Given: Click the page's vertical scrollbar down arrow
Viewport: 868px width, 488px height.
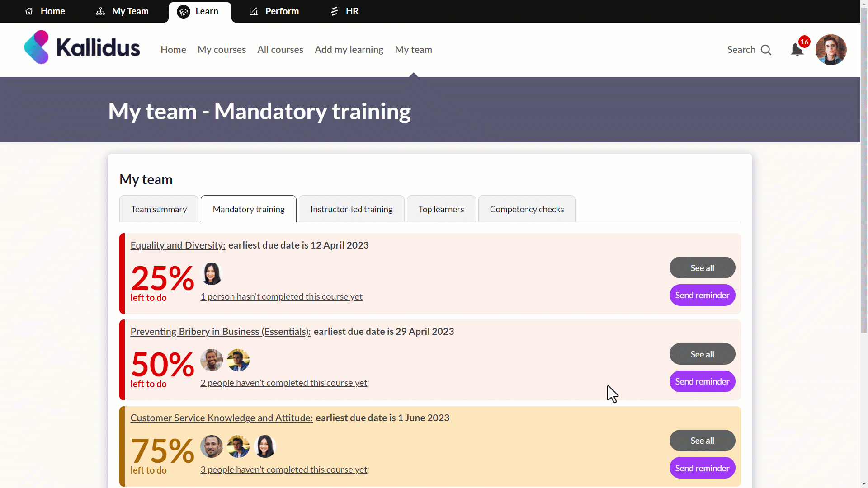Looking at the screenshot, I should (x=864, y=484).
